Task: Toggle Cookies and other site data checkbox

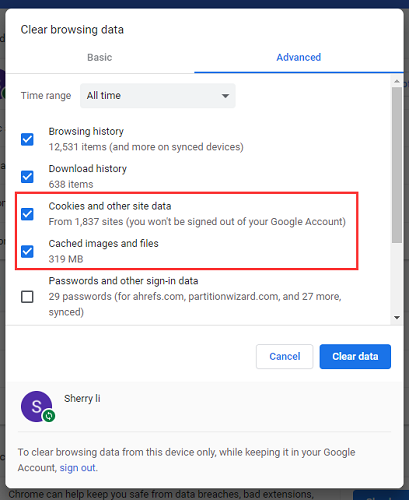Action: click(x=27, y=214)
